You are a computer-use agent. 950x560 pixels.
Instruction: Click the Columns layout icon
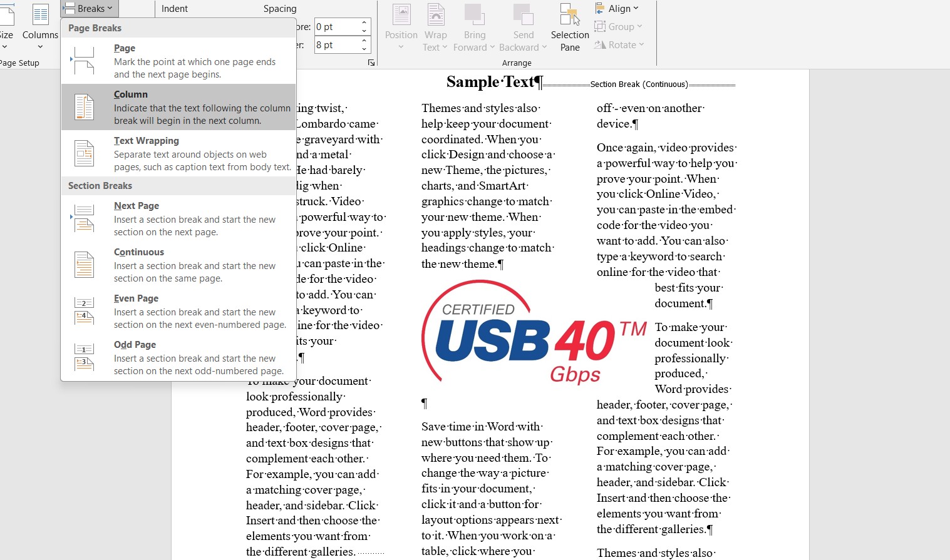41,15
